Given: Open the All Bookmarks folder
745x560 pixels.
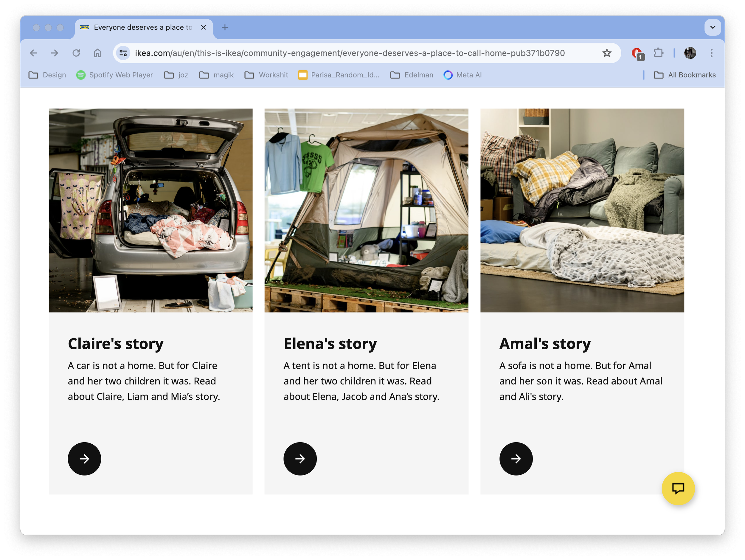Looking at the screenshot, I should (x=685, y=75).
